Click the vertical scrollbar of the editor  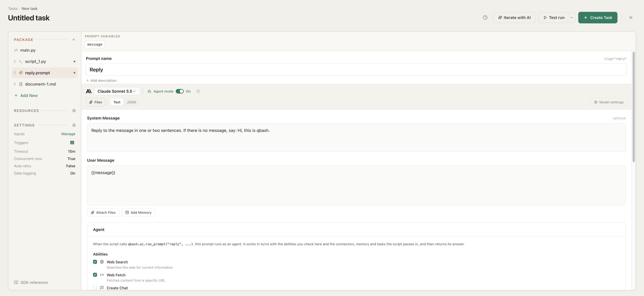(634, 107)
